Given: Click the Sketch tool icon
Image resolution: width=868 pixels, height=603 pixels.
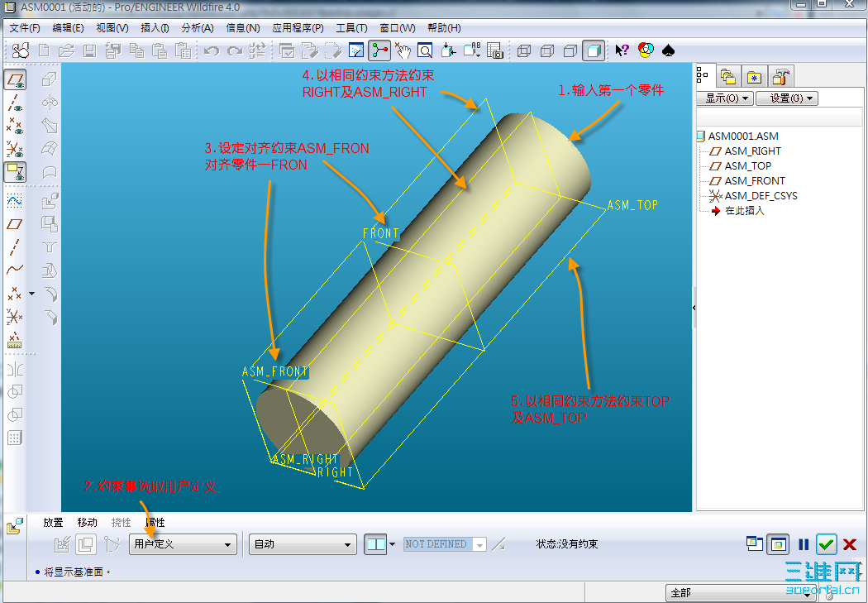Looking at the screenshot, I should point(15,201).
